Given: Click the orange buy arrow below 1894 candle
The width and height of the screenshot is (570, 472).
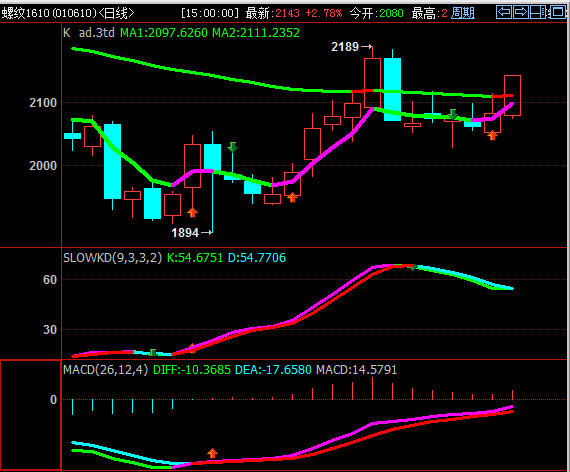Looking at the screenshot, I should click(x=192, y=212).
